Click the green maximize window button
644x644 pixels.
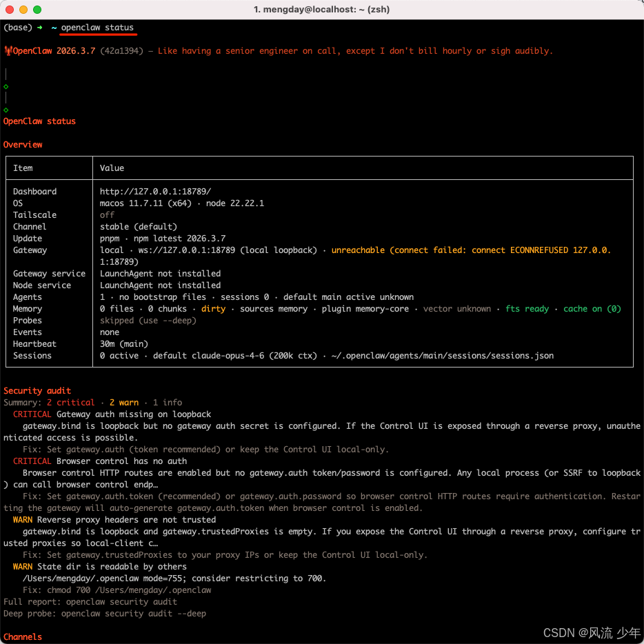[37, 10]
